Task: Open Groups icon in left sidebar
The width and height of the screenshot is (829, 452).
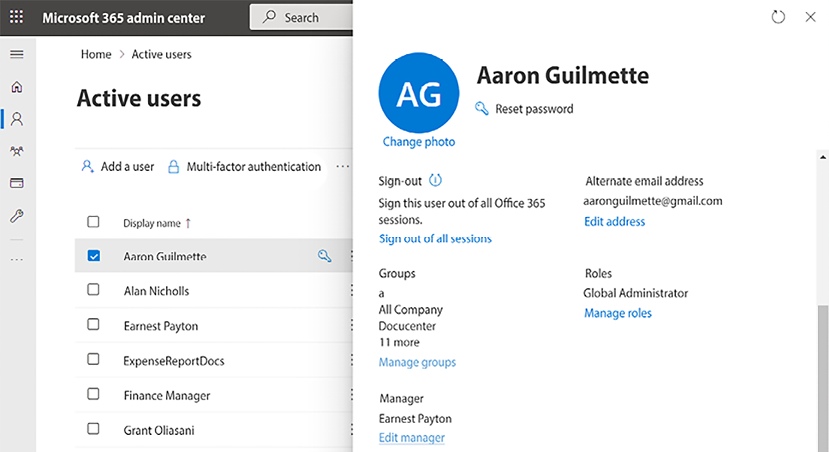Action: pos(17,151)
